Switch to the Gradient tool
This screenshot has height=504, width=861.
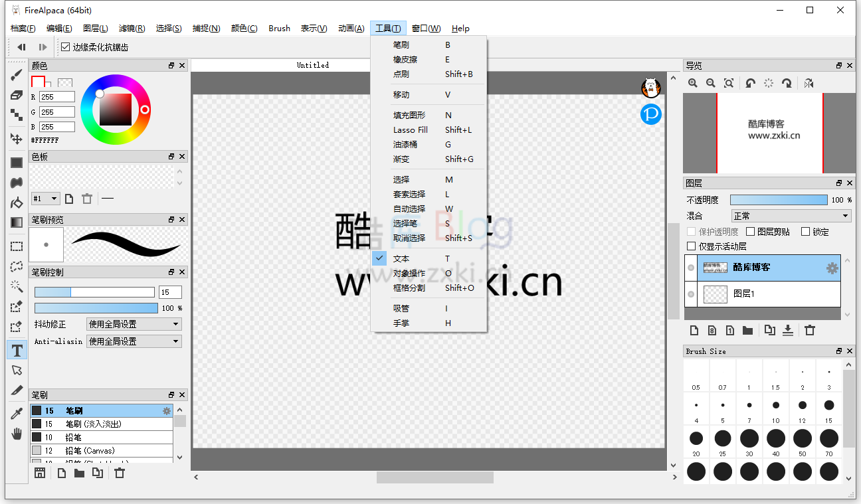click(x=17, y=223)
